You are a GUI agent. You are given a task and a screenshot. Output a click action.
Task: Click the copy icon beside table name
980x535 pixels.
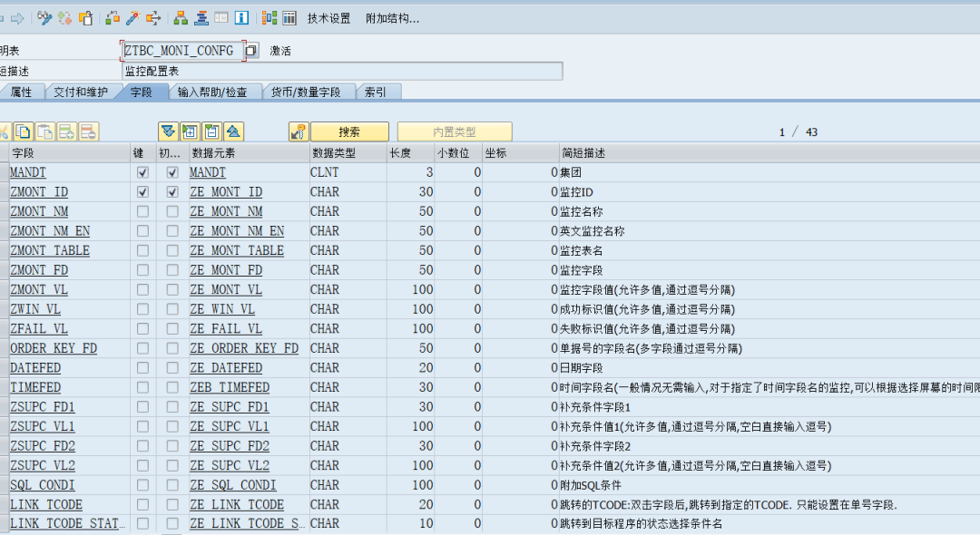(251, 51)
